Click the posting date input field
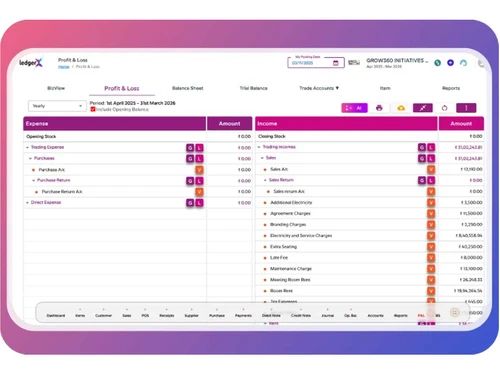Viewport: 500px width, 375px height. coord(316,63)
